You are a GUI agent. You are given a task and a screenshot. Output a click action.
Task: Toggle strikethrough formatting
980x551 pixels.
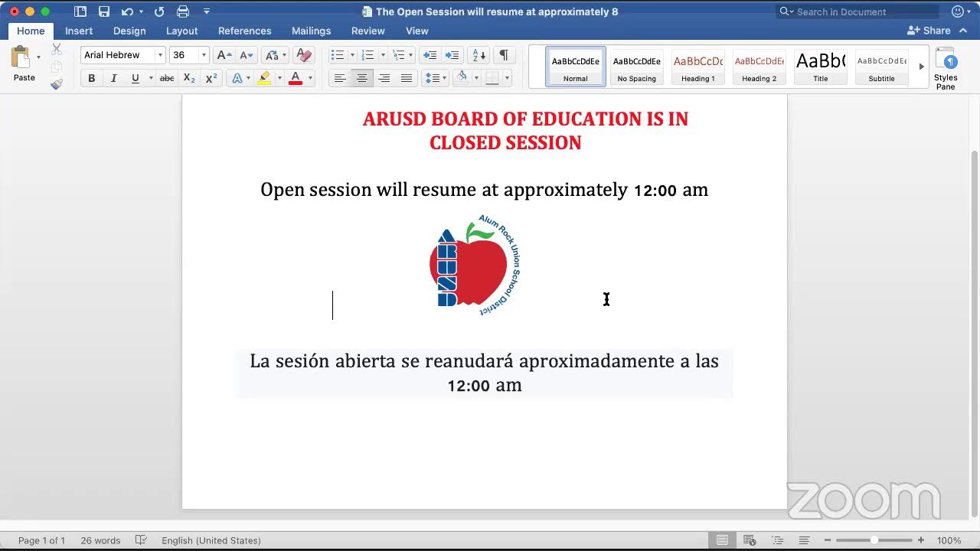click(167, 78)
